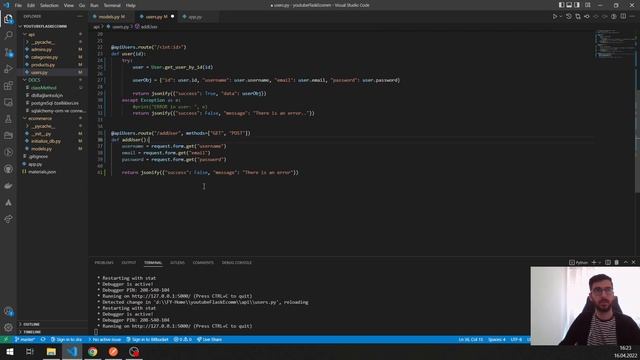Screen dimensions: 640x360
Task: Open Manage gear at activity bar bottom
Action: coord(8,328)
